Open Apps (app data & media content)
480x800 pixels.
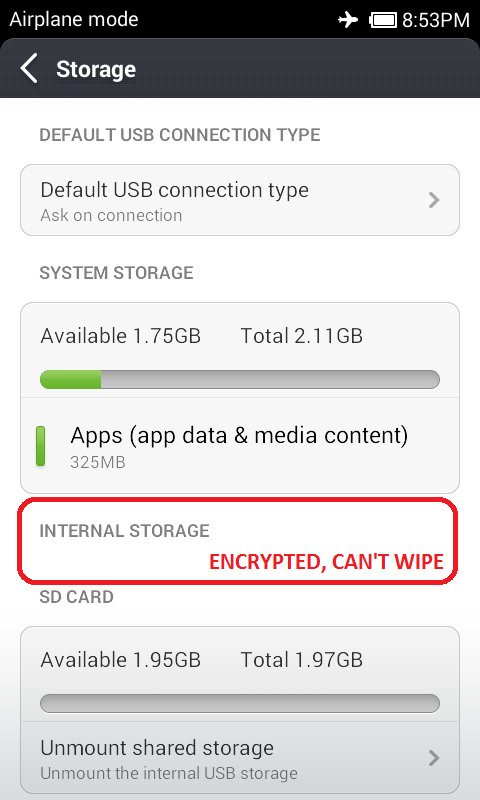point(240,445)
